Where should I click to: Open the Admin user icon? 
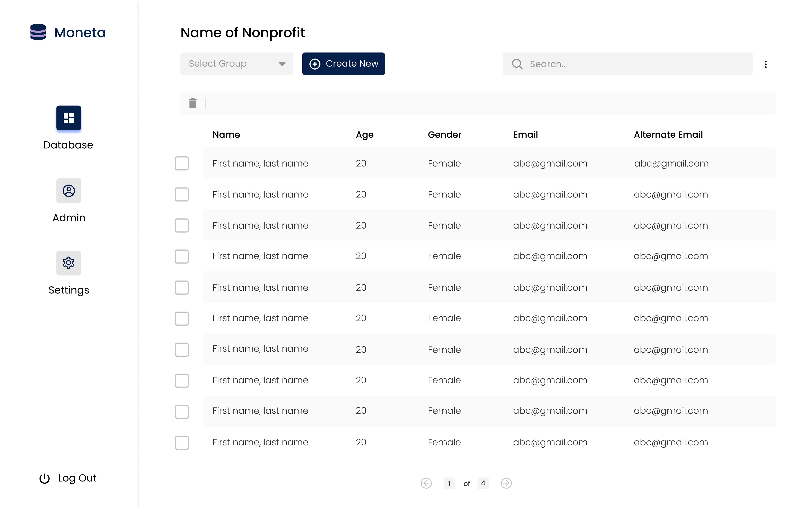tap(69, 191)
